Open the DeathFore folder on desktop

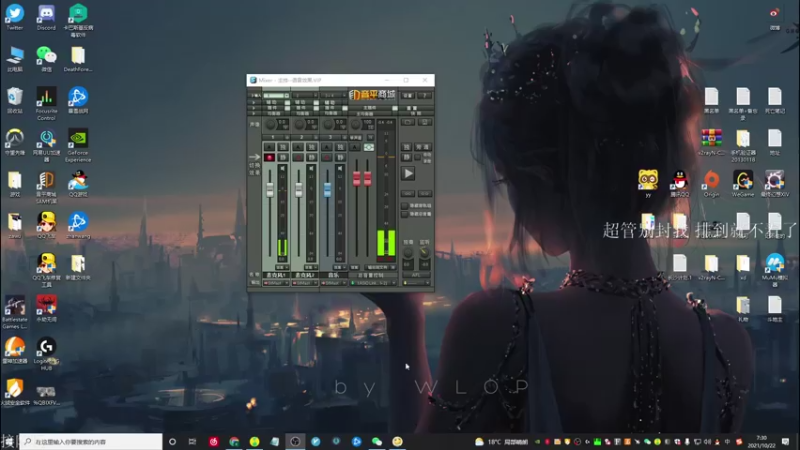[x=78, y=59]
